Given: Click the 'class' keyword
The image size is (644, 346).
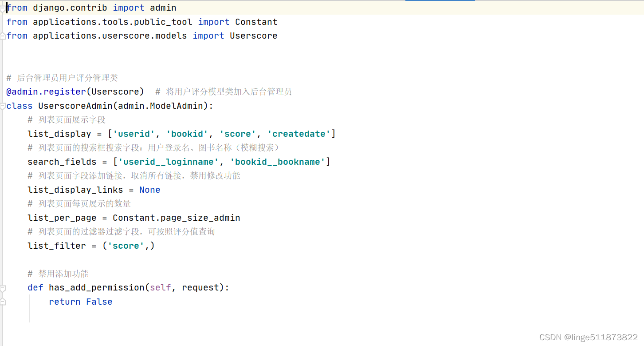Looking at the screenshot, I should 19,106.
